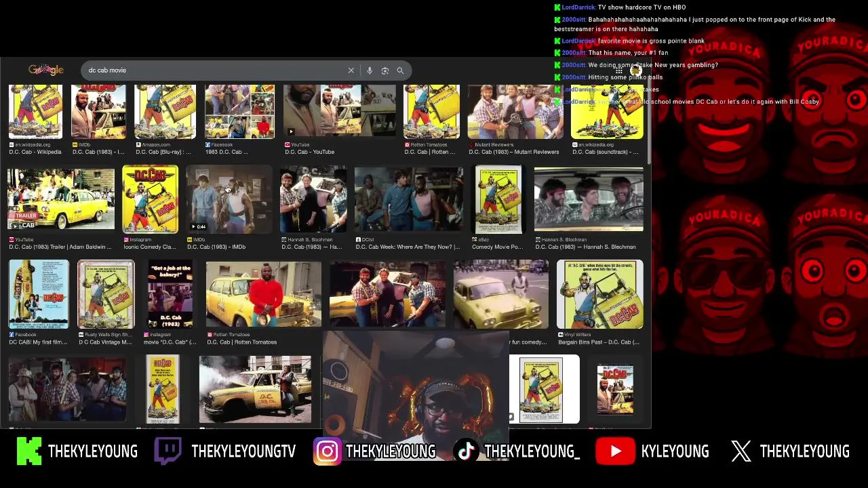Open the Rotten Tomatoes poster in the first row
The height and width of the screenshot is (488, 868).
(431, 112)
